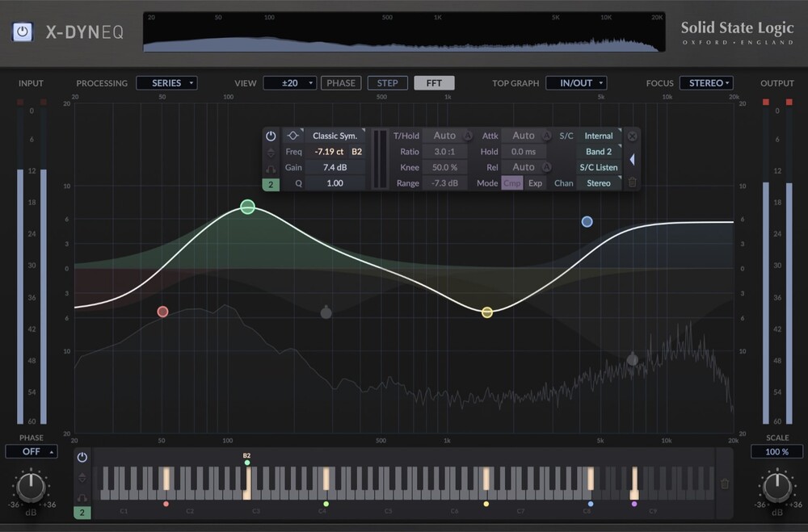The height and width of the screenshot is (532, 808).
Task: Click headphone icon left of the keyboard
Action: coord(82,497)
